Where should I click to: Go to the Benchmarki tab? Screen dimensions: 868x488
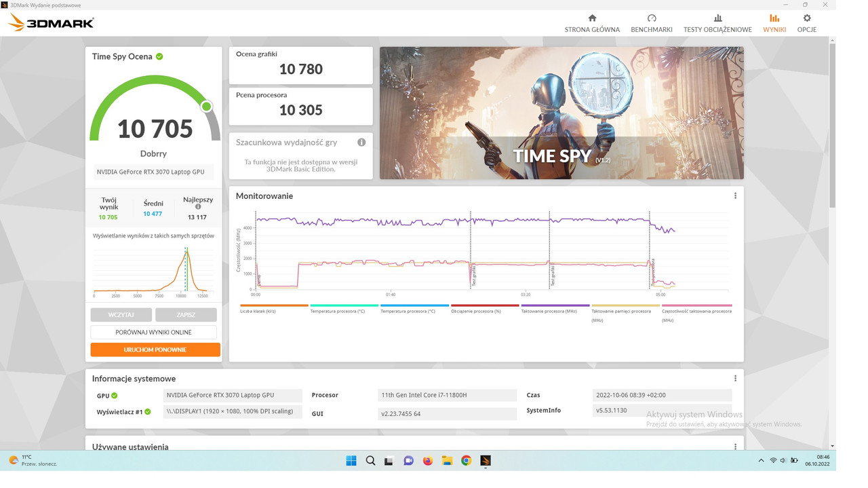(x=652, y=24)
